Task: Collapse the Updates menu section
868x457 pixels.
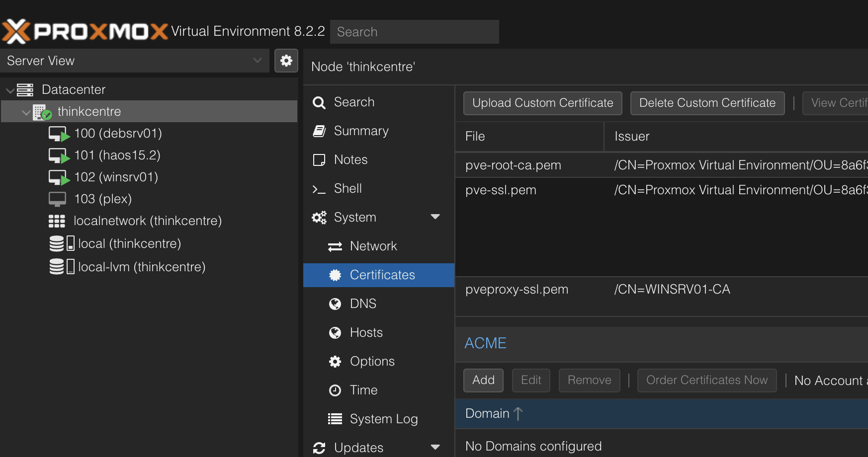Action: [435, 448]
